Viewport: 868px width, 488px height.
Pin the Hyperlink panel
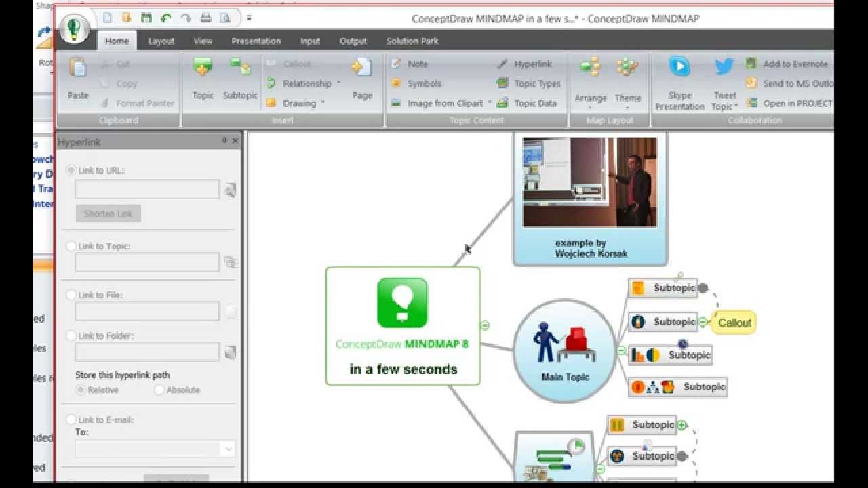[x=224, y=141]
